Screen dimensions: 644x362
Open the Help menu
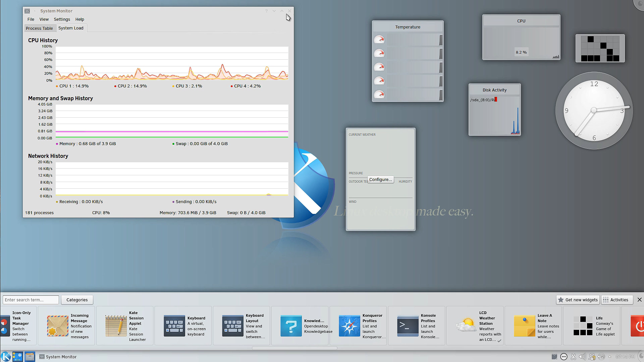80,19
